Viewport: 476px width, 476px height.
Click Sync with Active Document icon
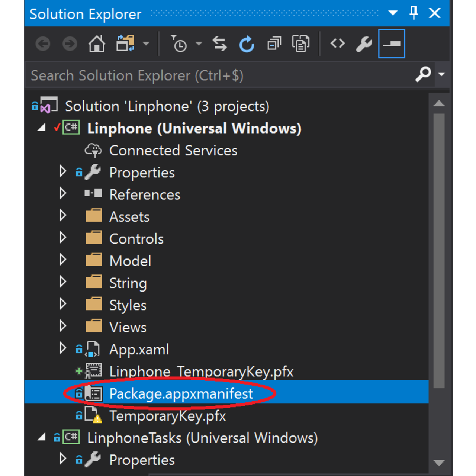click(x=220, y=44)
